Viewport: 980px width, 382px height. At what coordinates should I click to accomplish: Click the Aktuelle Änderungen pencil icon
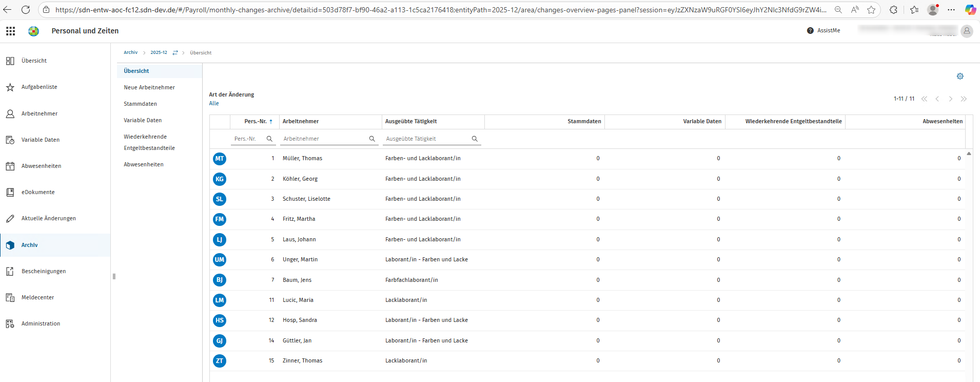click(10, 219)
